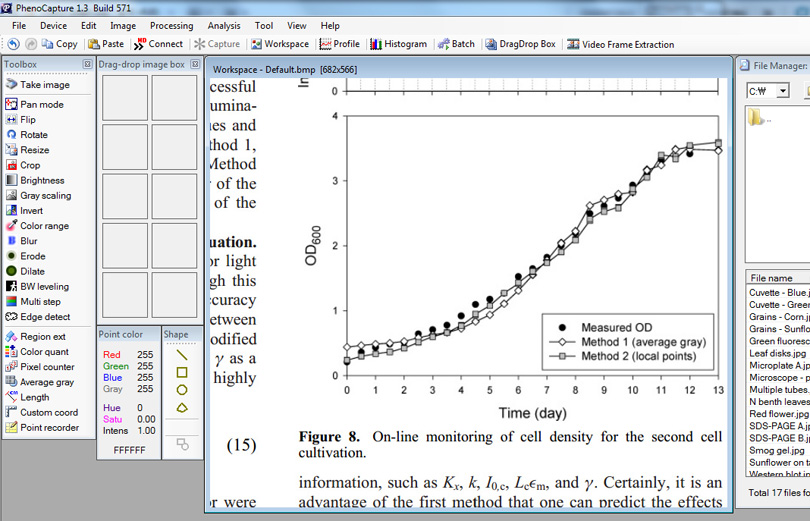Open the Histogram from the toolbar
Image resolution: width=810 pixels, height=521 pixels.
pyautogui.click(x=398, y=44)
